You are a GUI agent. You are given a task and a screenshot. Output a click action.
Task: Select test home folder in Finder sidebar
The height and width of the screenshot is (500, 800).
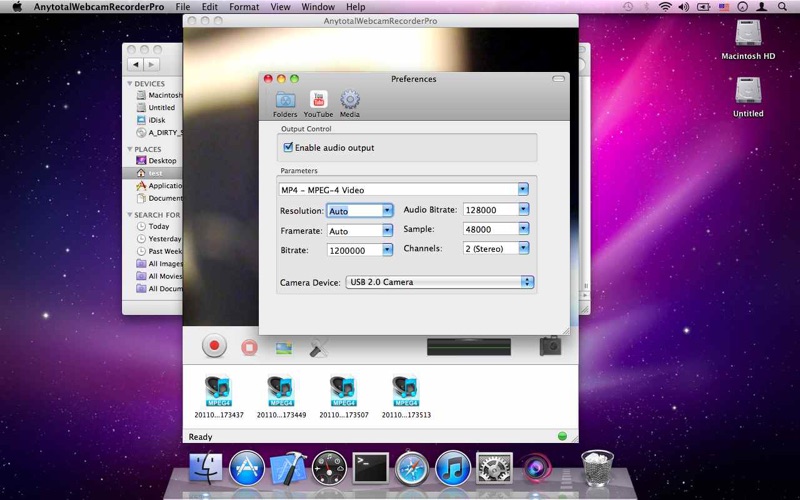pyautogui.click(x=153, y=173)
